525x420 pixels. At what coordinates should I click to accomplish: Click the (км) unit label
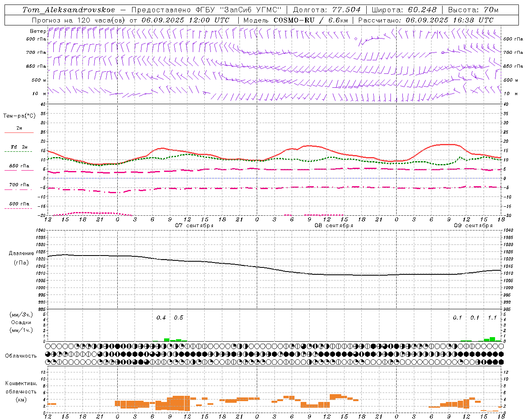click(x=21, y=399)
